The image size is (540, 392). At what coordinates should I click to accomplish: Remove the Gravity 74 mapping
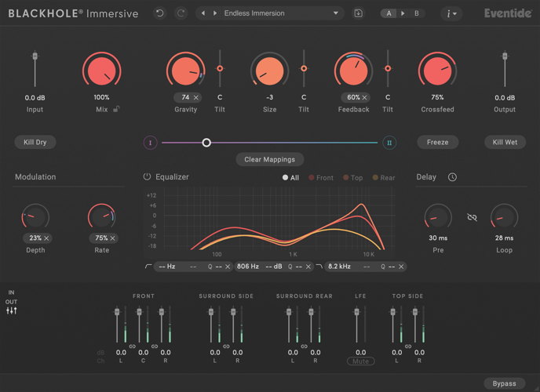[196, 97]
